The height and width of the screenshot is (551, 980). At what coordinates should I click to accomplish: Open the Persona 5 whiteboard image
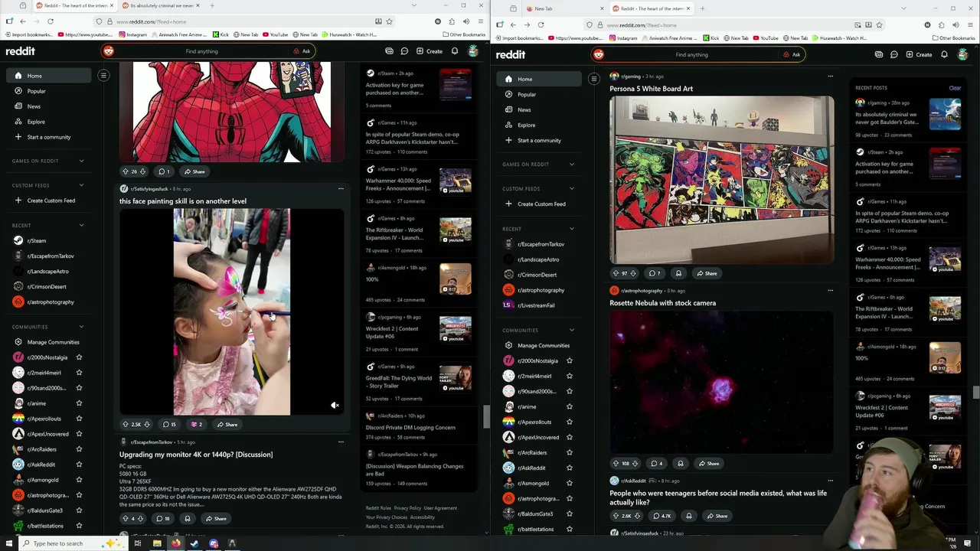(721, 180)
